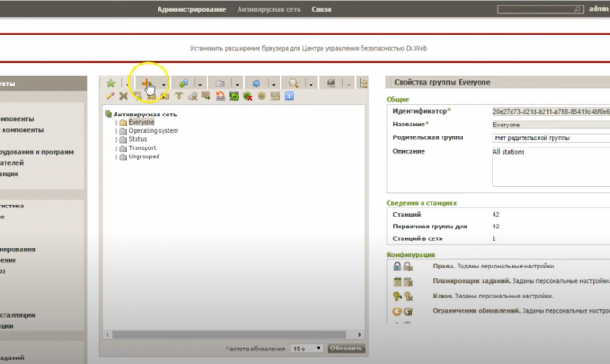
Task: Click the blue lock edit rights icon
Action: (397, 267)
